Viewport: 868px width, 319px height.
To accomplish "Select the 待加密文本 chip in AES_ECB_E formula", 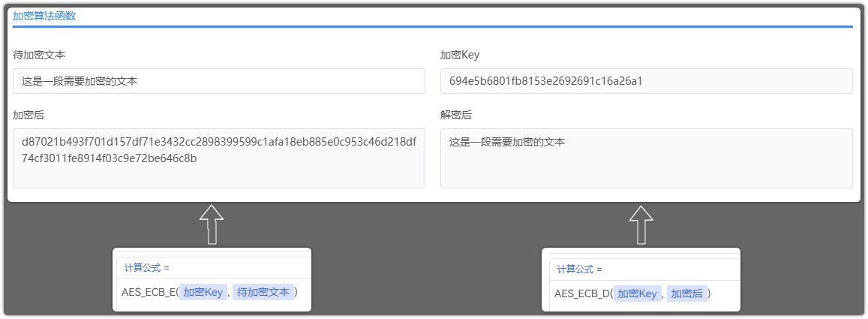I will pyautogui.click(x=263, y=292).
